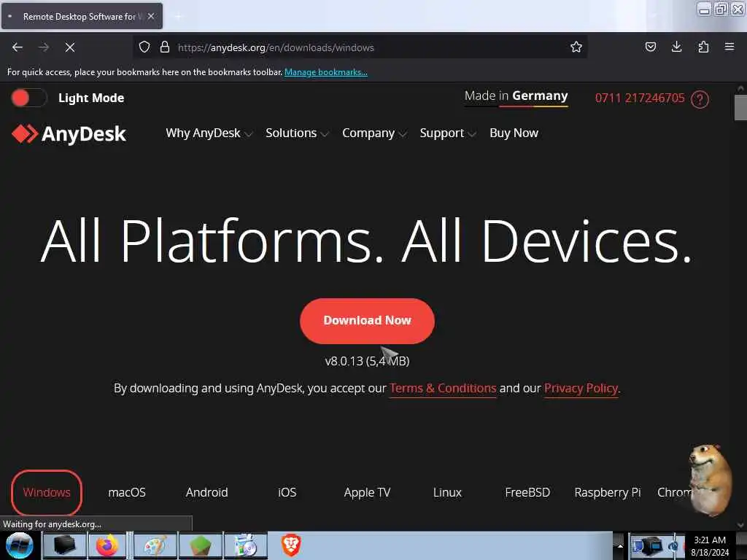Open Brave browser from the taskbar
The height and width of the screenshot is (560, 747).
coord(291,545)
